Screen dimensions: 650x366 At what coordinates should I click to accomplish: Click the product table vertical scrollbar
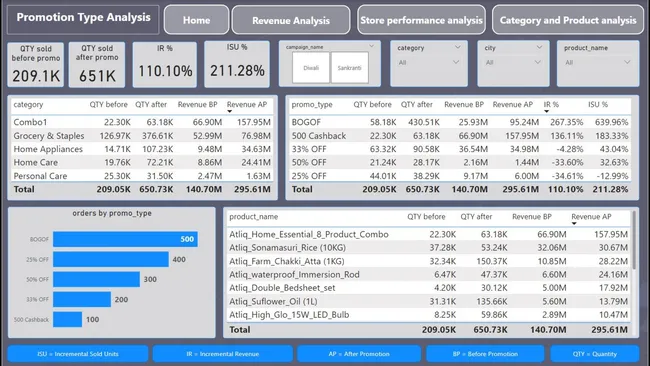coord(633,239)
